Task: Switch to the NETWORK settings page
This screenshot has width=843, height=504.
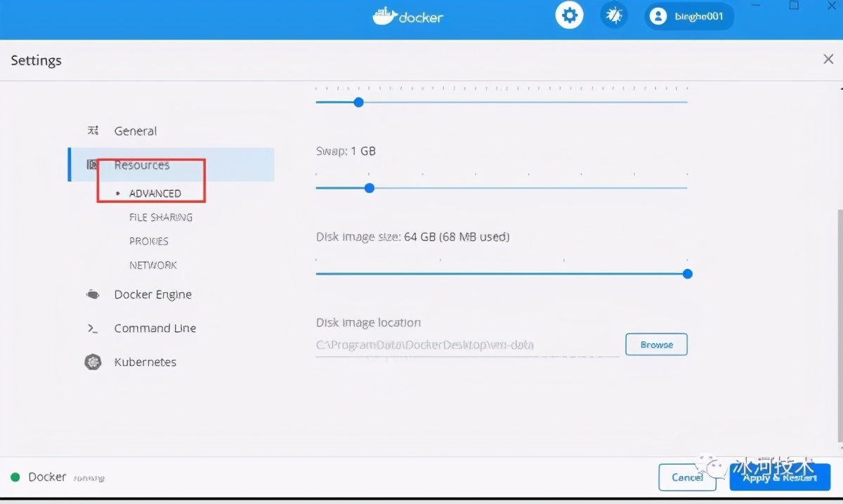Action: coord(152,265)
